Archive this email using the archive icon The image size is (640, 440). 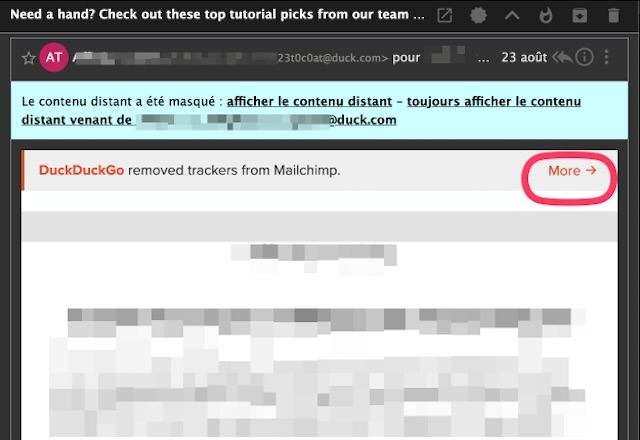tap(579, 16)
